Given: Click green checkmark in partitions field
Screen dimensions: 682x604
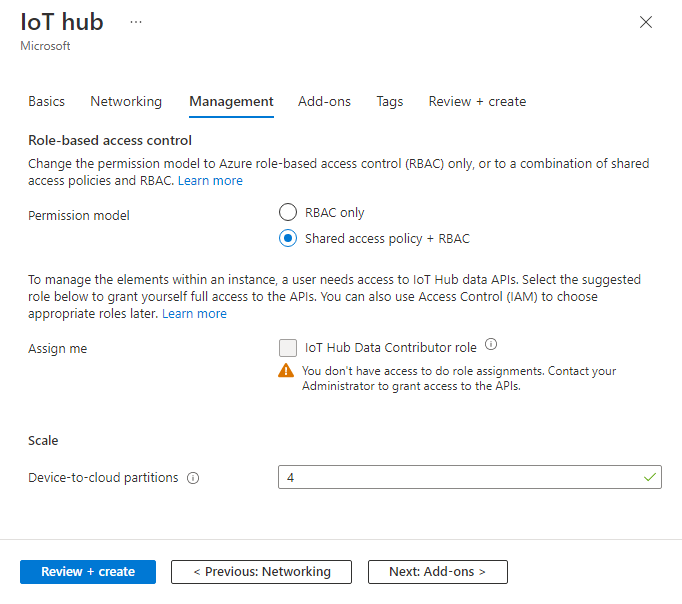Looking at the screenshot, I should pos(650,478).
